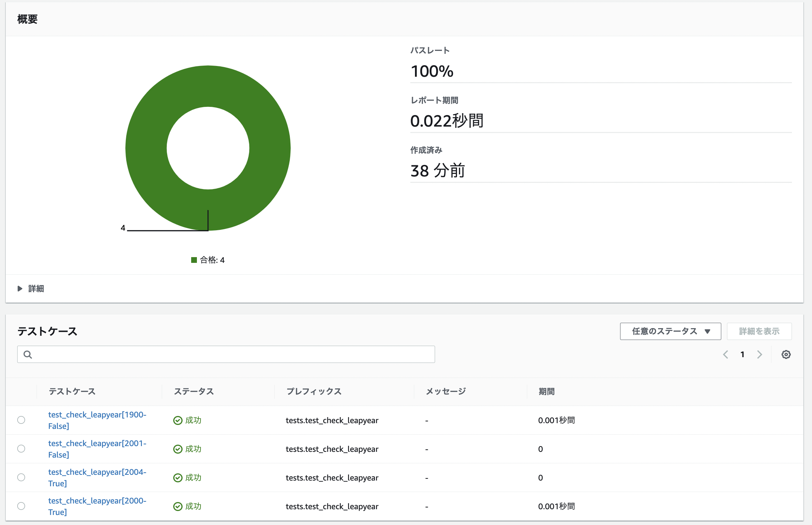
Task: Click the search magnifier icon
Action: [x=28, y=354]
